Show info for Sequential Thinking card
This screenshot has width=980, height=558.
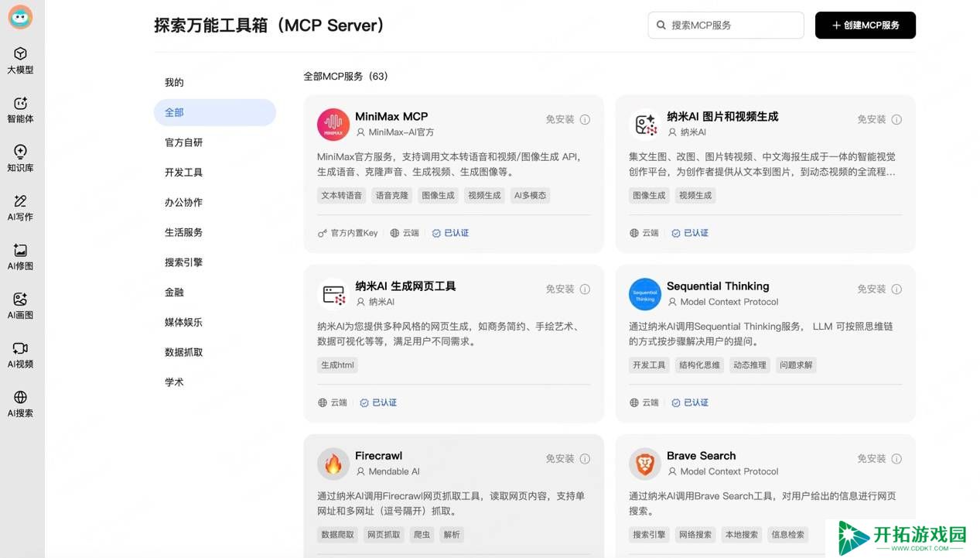896,289
